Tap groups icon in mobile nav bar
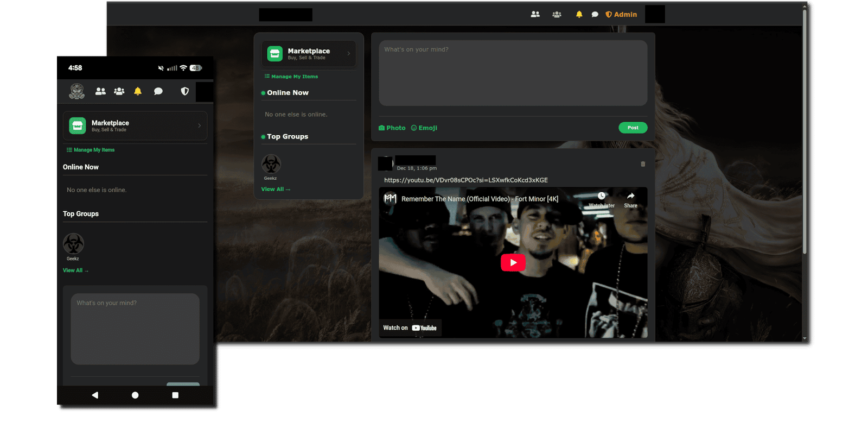868x422 pixels. pos(119,91)
